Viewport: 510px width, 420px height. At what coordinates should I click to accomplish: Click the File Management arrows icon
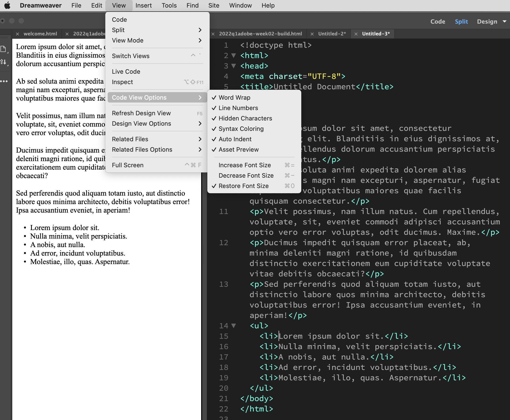point(3,62)
